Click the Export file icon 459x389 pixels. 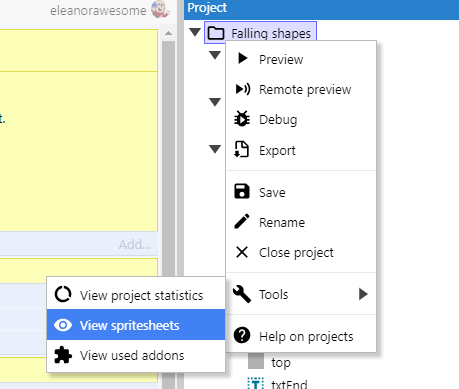click(242, 149)
